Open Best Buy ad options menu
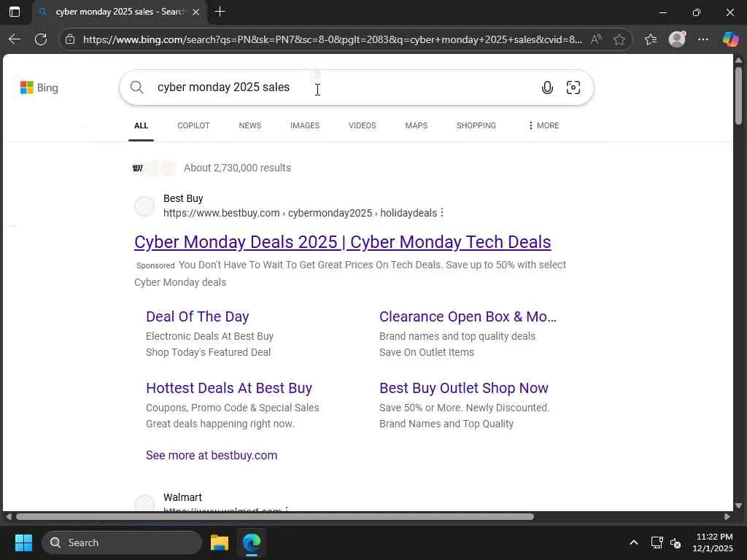Viewport: 747px width, 560px height. (x=442, y=212)
